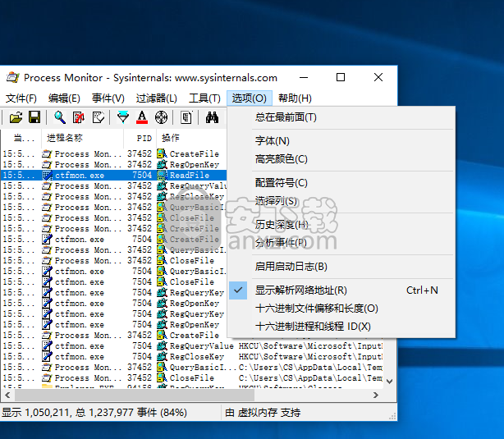Open the Filter funnel icon

click(123, 117)
